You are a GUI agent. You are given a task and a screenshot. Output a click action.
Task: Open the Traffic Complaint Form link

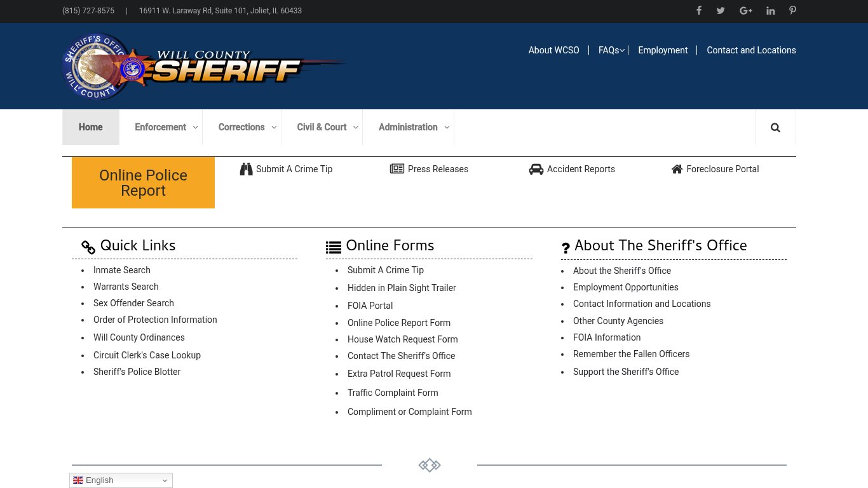click(393, 393)
